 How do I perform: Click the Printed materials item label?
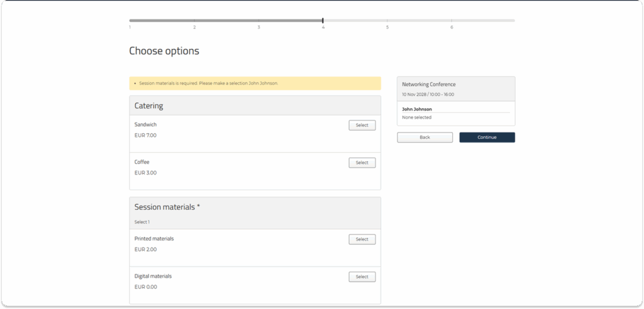coord(154,239)
